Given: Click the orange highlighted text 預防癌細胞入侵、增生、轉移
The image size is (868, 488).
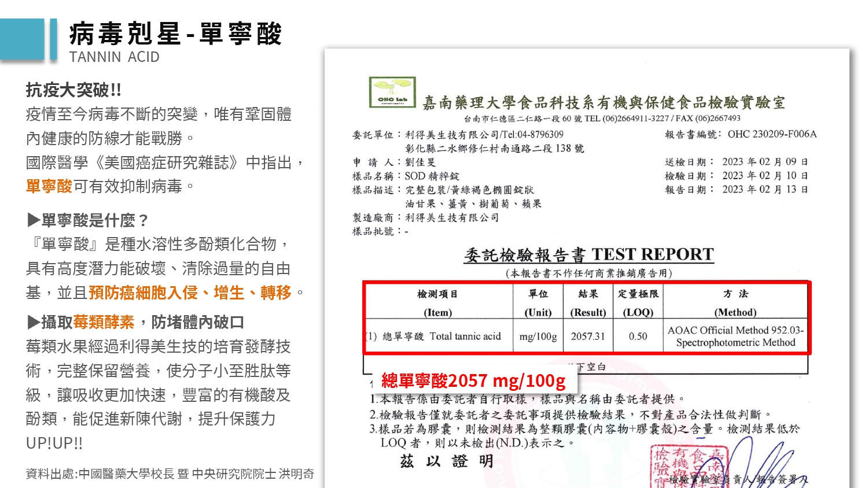Looking at the screenshot, I should point(190,293).
